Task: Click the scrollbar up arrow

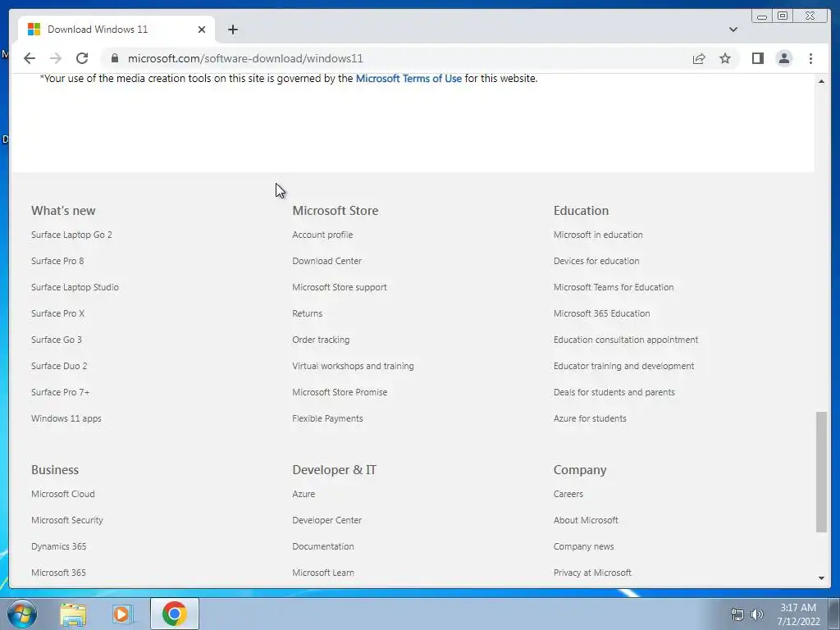Action: 821,81
